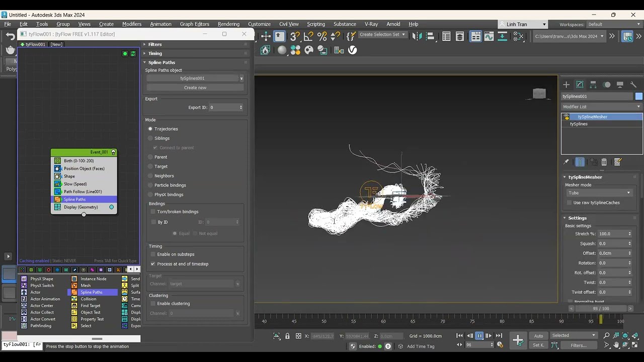This screenshot has width=644, height=362.
Task: Open Schematic View from main toolbar
Action: tap(503, 36)
